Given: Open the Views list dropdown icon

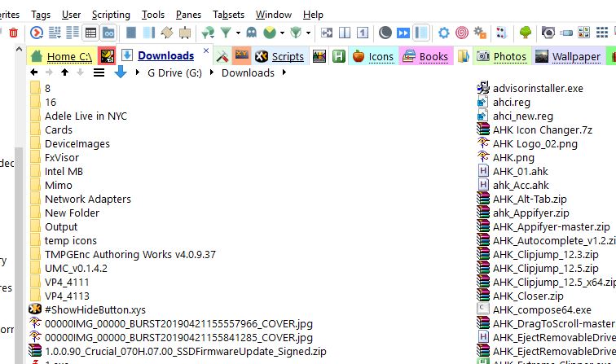Looking at the screenshot, I should (55, 33).
